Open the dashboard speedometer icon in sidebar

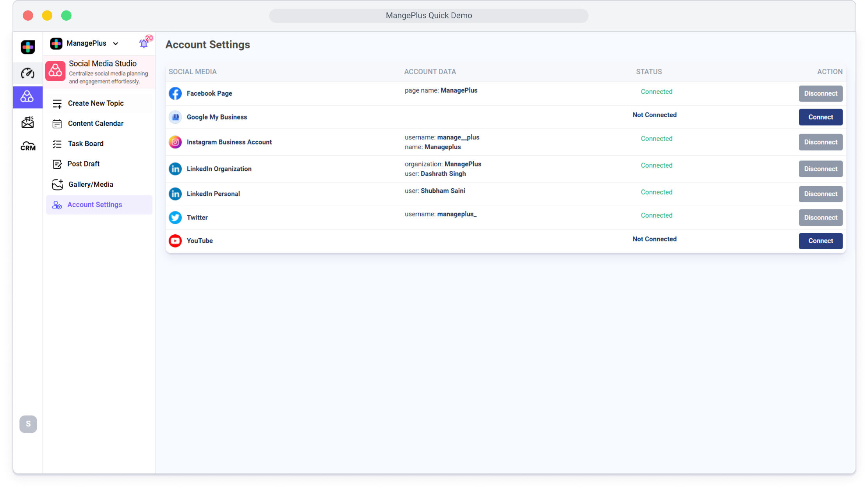[28, 73]
